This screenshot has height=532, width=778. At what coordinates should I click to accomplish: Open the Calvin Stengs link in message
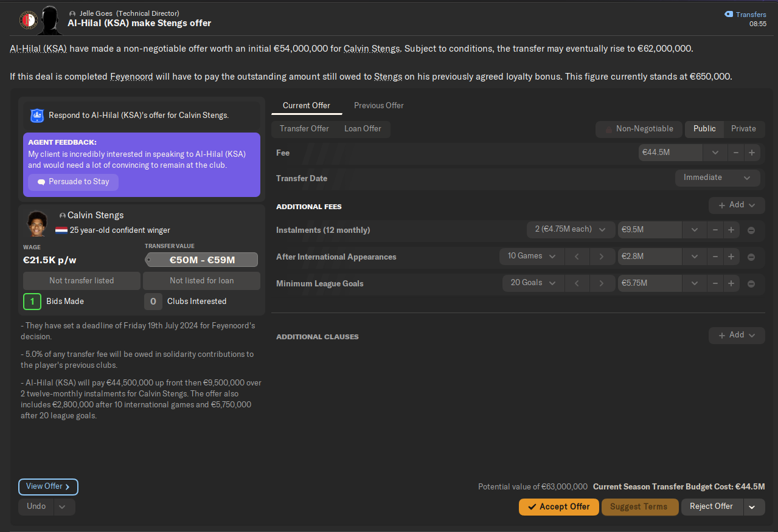[371, 49]
